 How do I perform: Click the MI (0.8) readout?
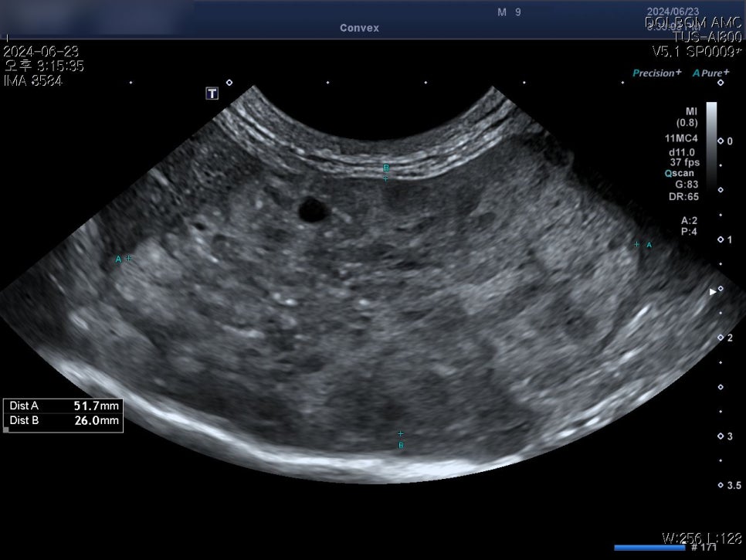coord(687,117)
